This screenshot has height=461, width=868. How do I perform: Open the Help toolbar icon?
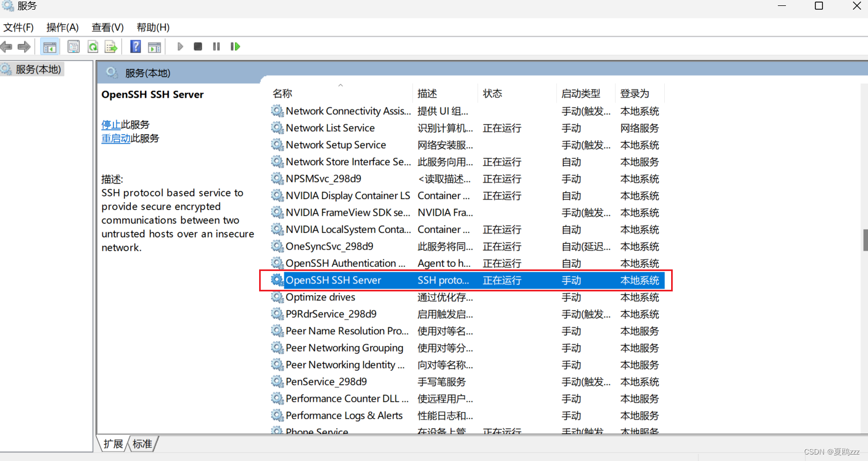click(136, 47)
